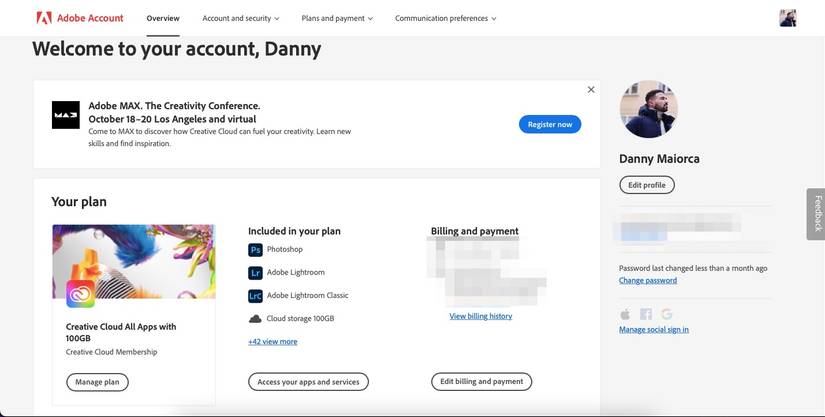This screenshot has width=825, height=417.
Task: Expand Plans and payment dropdown
Action: click(337, 18)
